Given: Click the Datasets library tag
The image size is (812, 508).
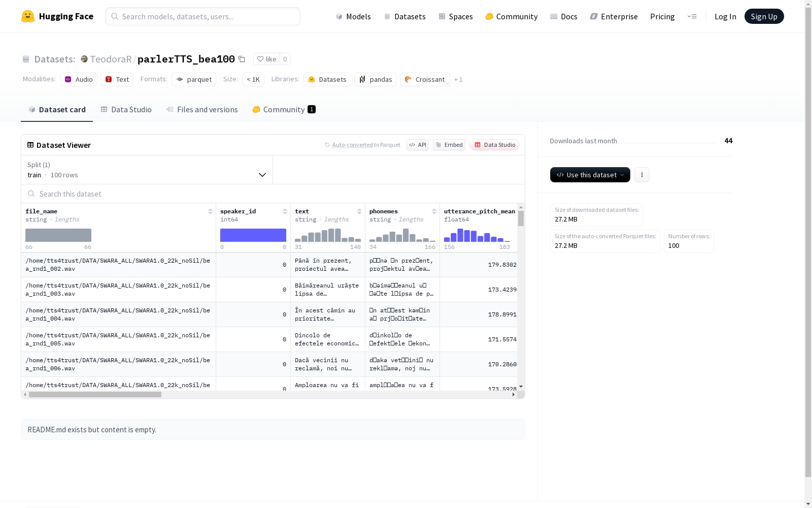Looking at the screenshot, I should tap(327, 79).
